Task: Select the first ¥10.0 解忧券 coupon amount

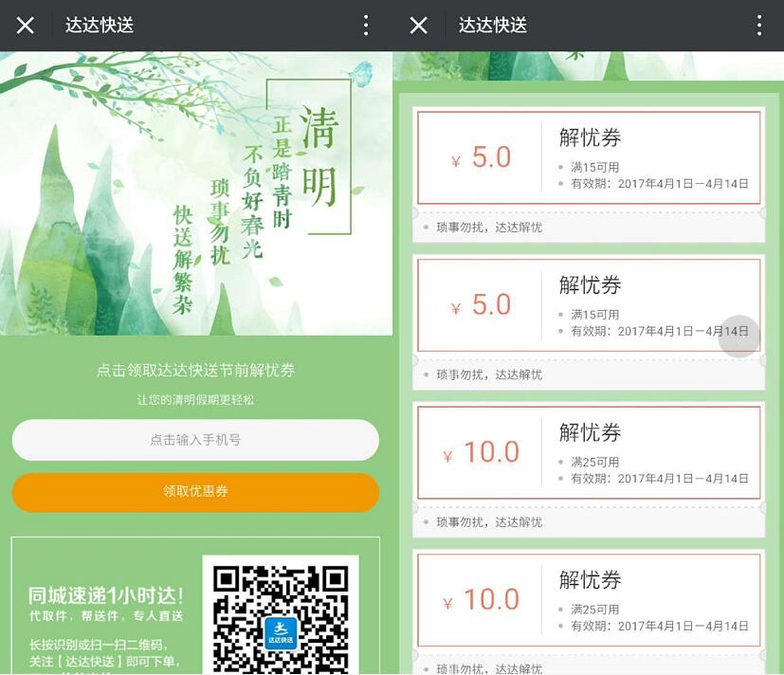Action: (481, 452)
